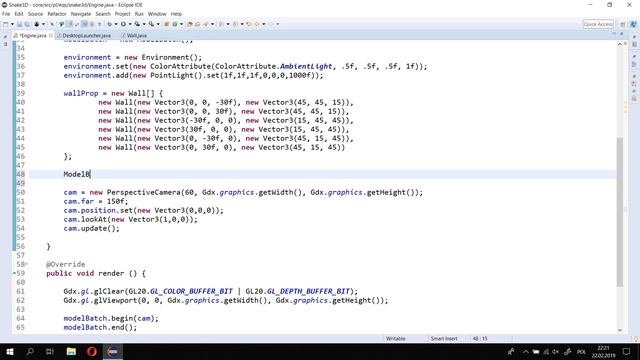
Task: Click the External Tools run icon
Action: coord(151,24)
